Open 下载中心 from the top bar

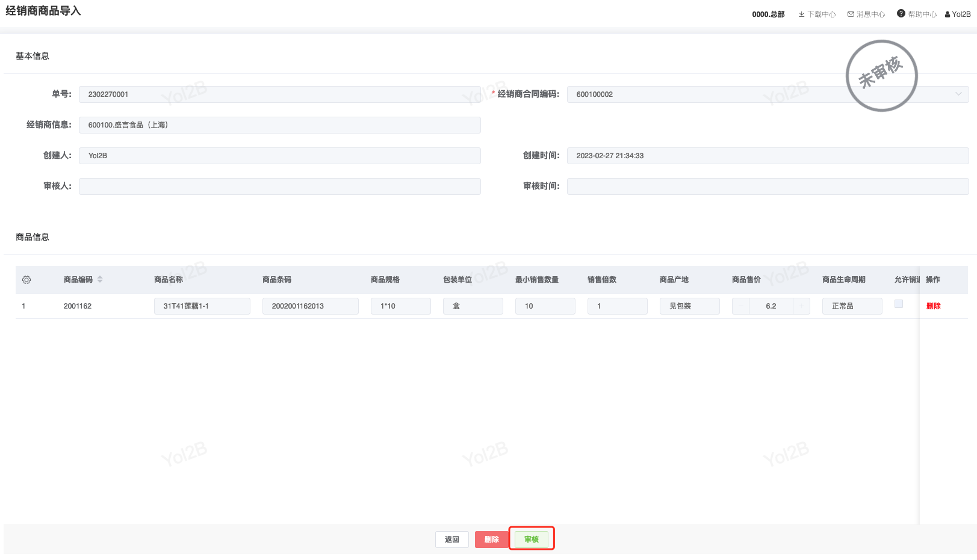pos(817,14)
